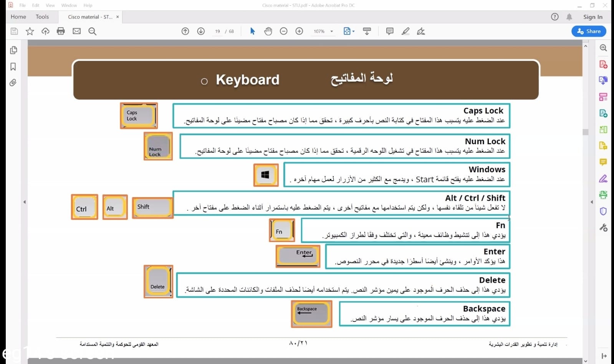
Task: Open the Edit menu
Action: click(x=36, y=5)
